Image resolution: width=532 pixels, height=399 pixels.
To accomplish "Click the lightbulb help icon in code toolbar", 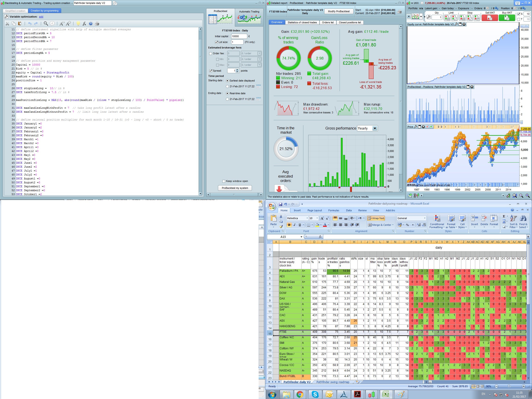I will 78,24.
